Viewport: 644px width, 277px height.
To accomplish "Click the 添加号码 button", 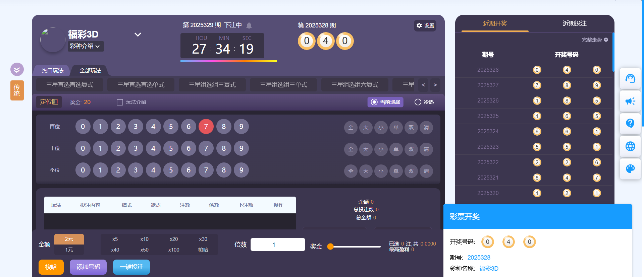I will coord(88,267).
